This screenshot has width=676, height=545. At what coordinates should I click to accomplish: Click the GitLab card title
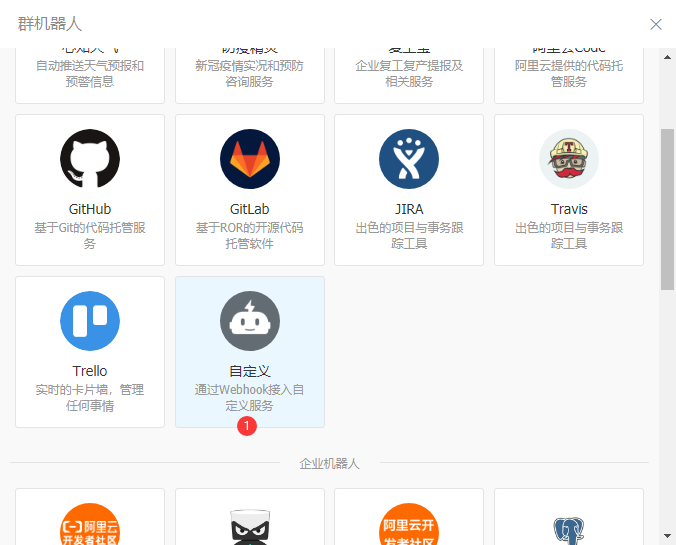coord(250,209)
